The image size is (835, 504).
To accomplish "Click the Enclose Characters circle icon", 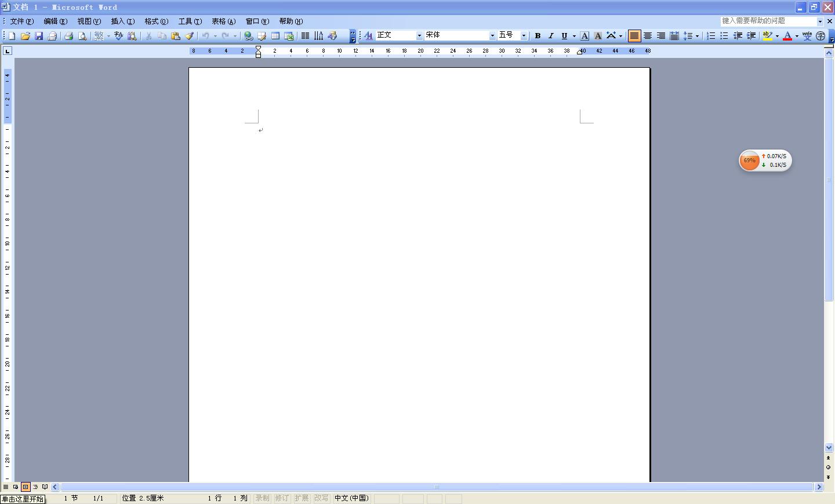I will 820,36.
